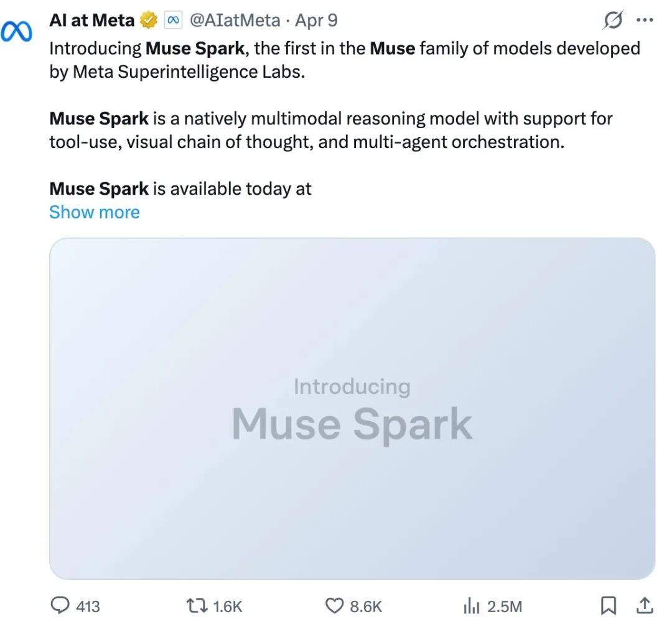Viewport: 672px width, 619px height.
Task: Like the post with the heart icon
Action: pyautogui.click(x=335, y=605)
